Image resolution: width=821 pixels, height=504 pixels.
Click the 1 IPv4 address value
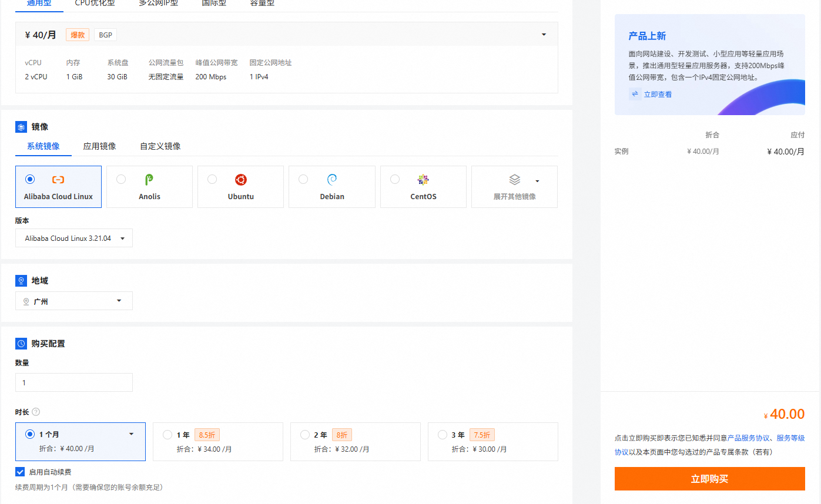tap(259, 77)
